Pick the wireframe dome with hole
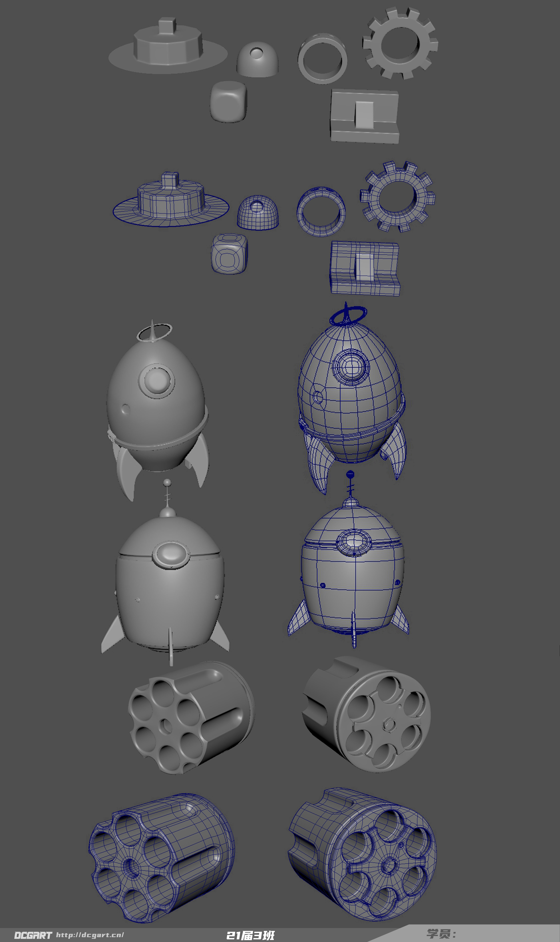560x942 pixels. (258, 212)
